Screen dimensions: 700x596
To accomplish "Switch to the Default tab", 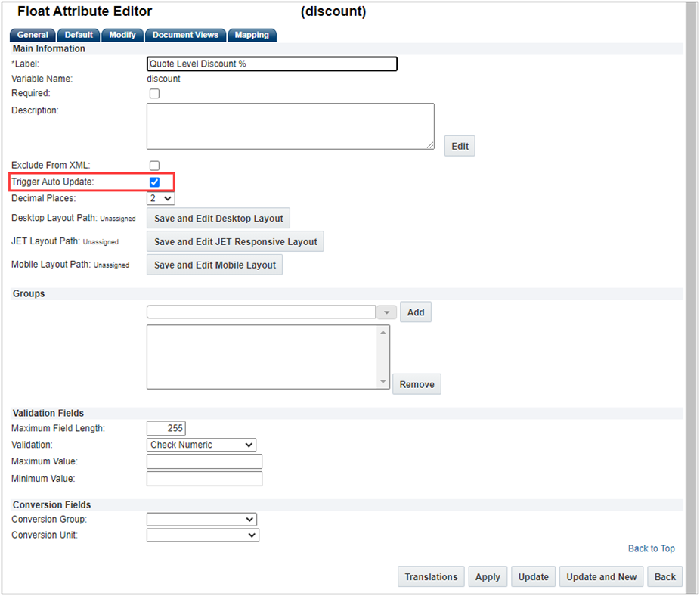I will (x=78, y=35).
